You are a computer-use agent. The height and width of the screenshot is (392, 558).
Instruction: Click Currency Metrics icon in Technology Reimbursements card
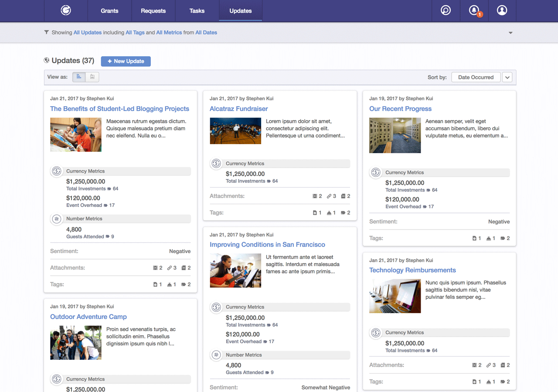click(376, 332)
